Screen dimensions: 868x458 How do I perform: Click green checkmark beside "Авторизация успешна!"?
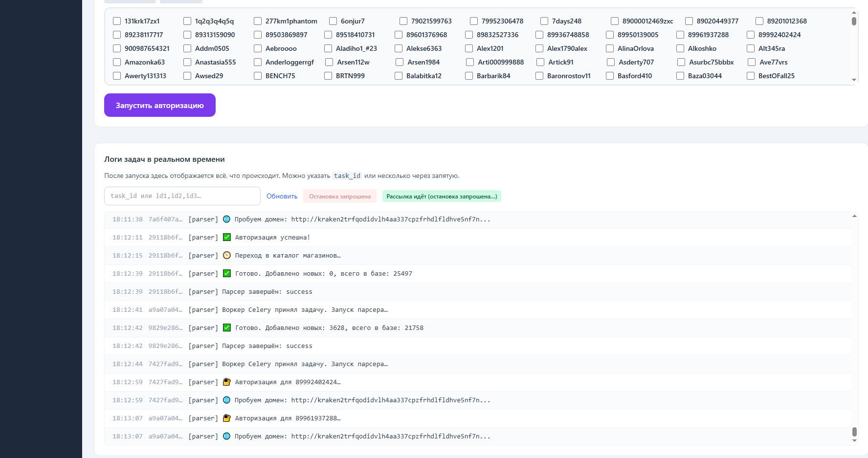pos(227,237)
